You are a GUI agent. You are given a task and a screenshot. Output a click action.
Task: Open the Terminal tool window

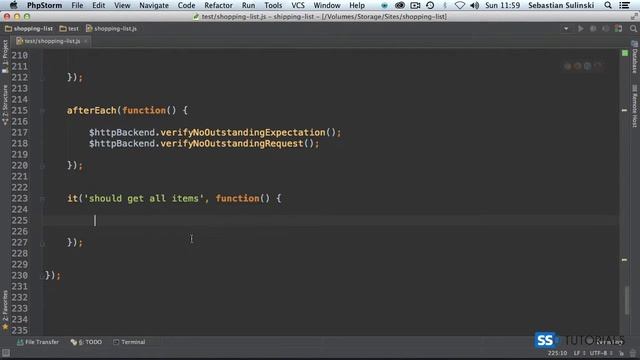(129, 342)
